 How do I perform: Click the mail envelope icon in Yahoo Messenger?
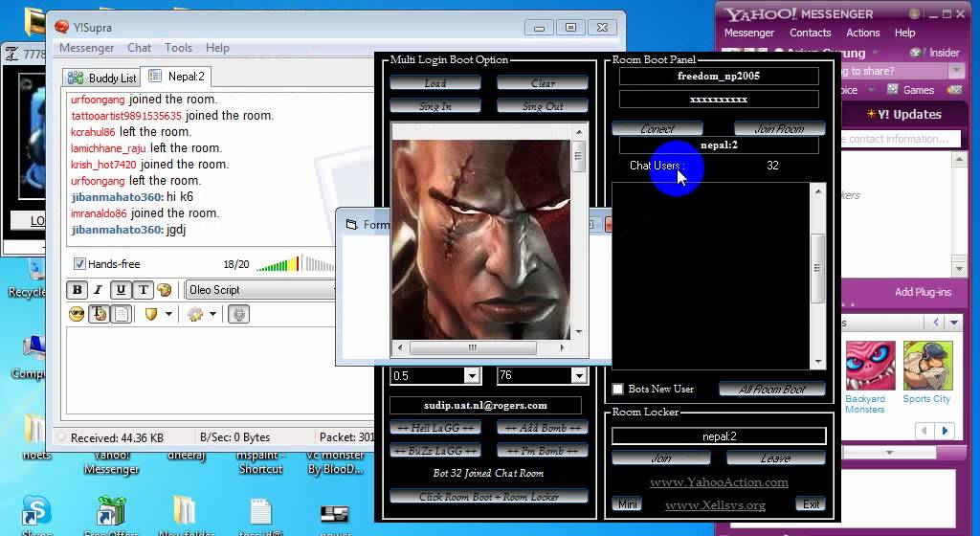tap(954, 89)
